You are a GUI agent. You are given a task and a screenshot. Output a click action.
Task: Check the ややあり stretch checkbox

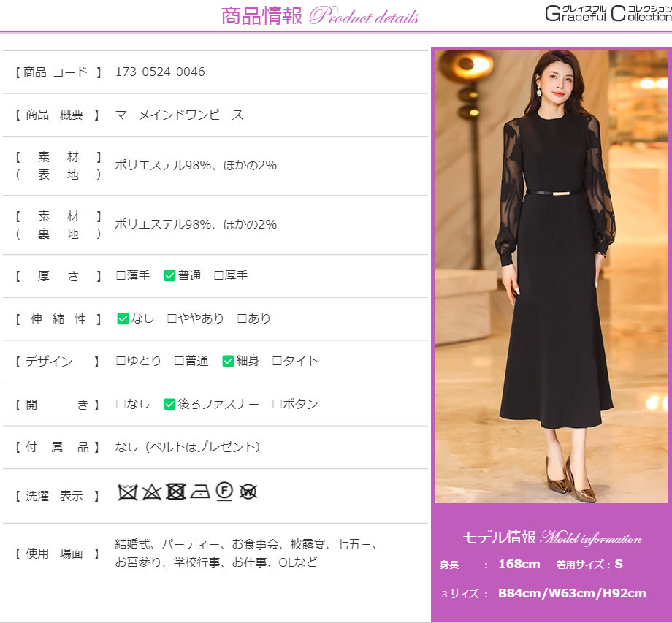pyautogui.click(x=172, y=318)
